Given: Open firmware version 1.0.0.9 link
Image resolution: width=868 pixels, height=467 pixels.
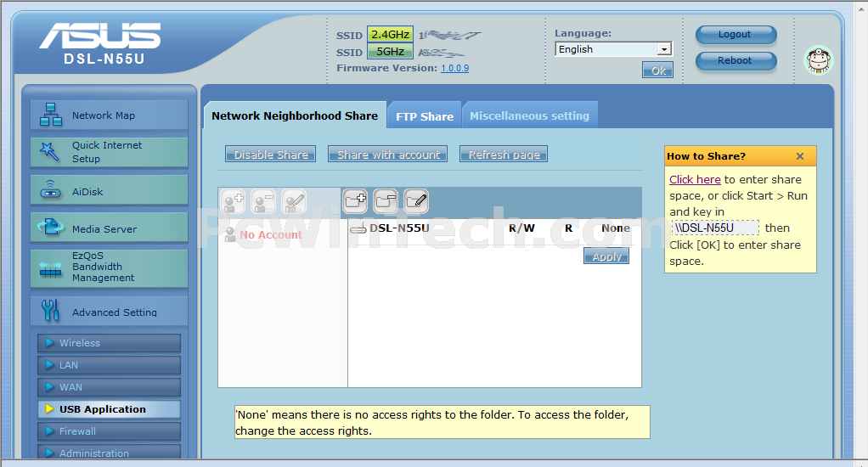Looking at the screenshot, I should pyautogui.click(x=454, y=68).
